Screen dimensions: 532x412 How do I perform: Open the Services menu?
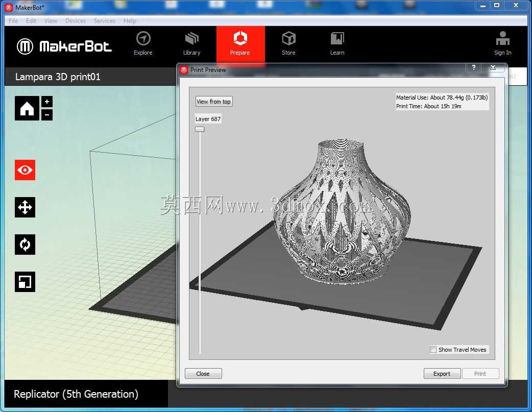(x=105, y=21)
